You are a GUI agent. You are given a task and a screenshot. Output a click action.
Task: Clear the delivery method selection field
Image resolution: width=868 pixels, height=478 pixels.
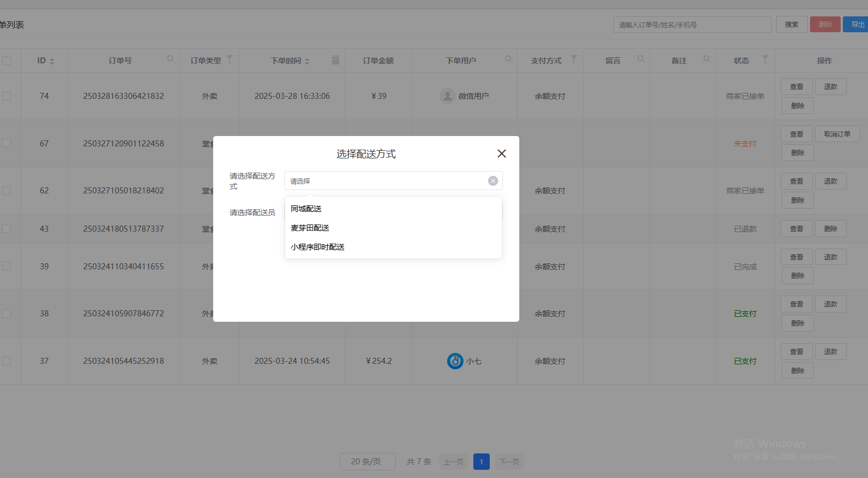[x=492, y=181]
